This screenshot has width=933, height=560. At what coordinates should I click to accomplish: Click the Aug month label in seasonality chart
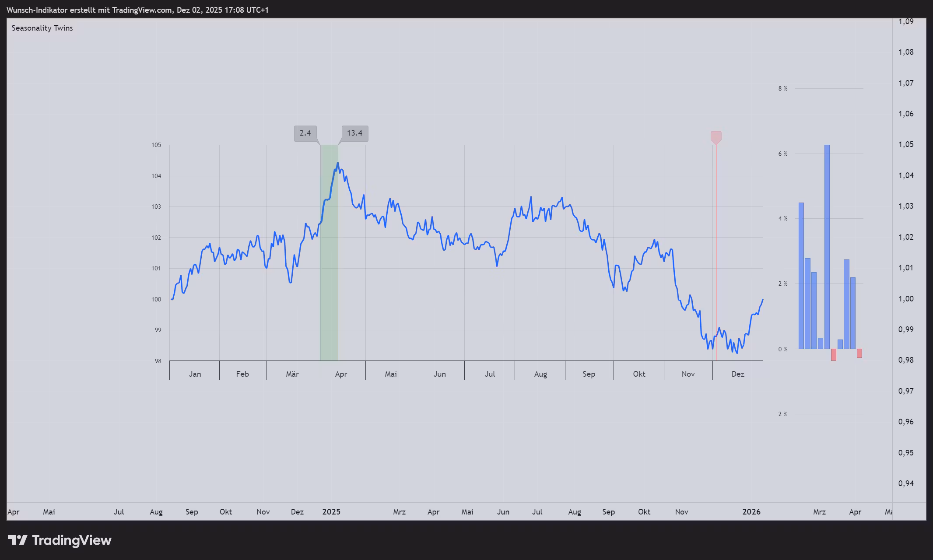(540, 374)
